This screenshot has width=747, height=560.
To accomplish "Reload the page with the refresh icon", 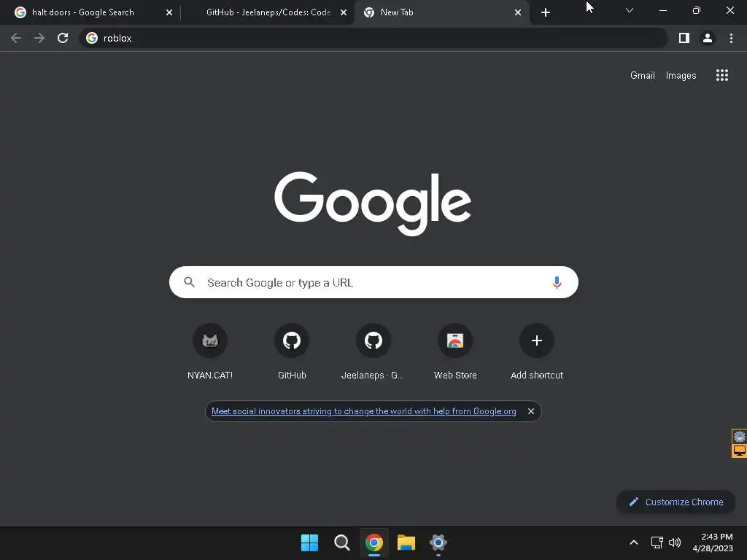I will click(63, 38).
